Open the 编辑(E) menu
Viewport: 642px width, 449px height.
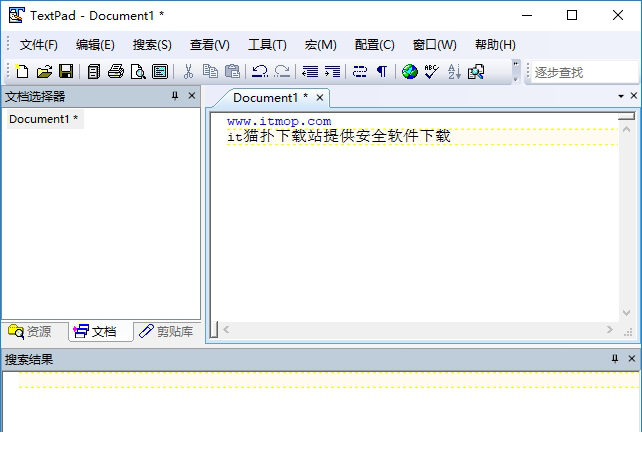[x=95, y=45]
